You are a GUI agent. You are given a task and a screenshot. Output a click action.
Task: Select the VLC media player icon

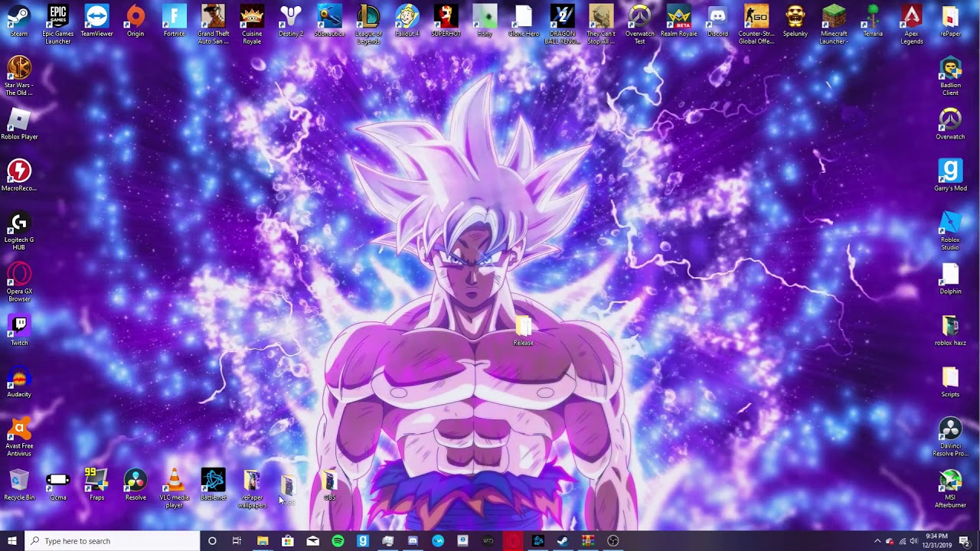tap(175, 488)
